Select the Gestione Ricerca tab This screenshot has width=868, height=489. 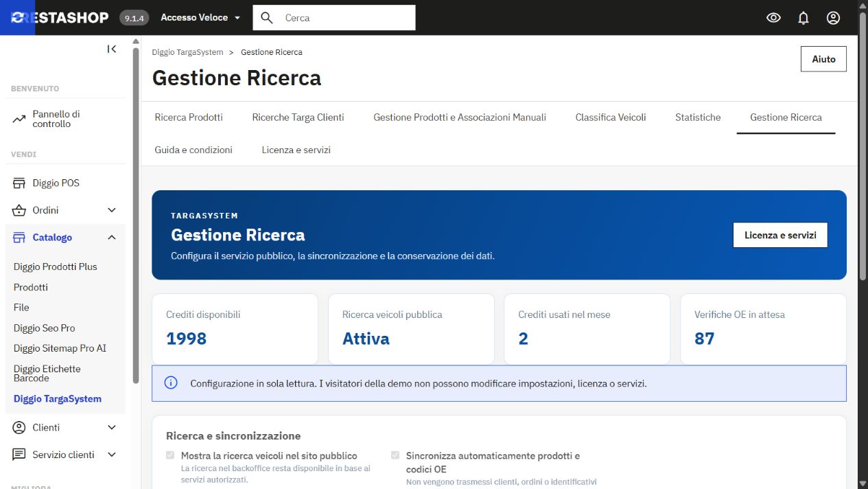(786, 117)
